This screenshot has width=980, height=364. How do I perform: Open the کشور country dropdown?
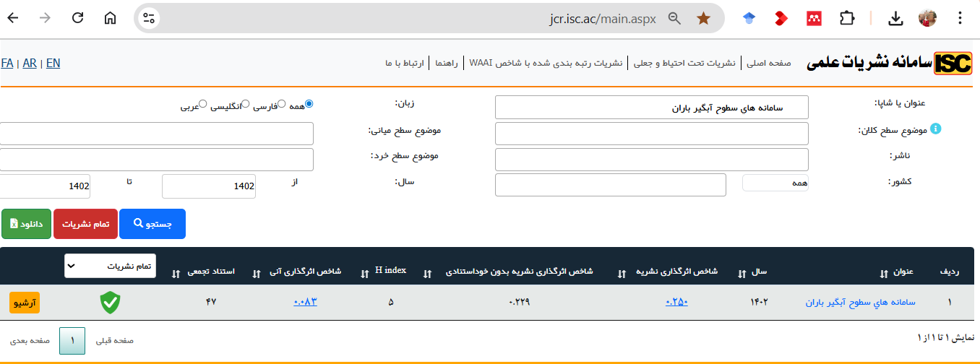pyautogui.click(x=775, y=183)
